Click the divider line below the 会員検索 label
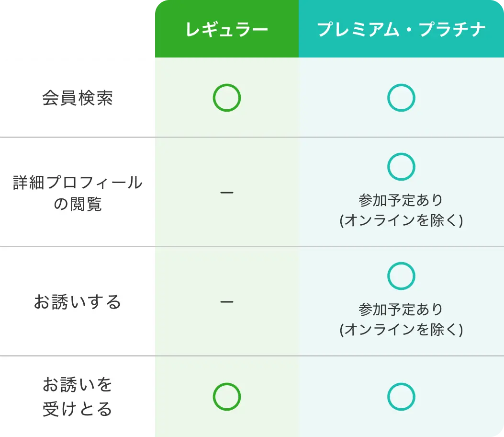 click(78, 138)
